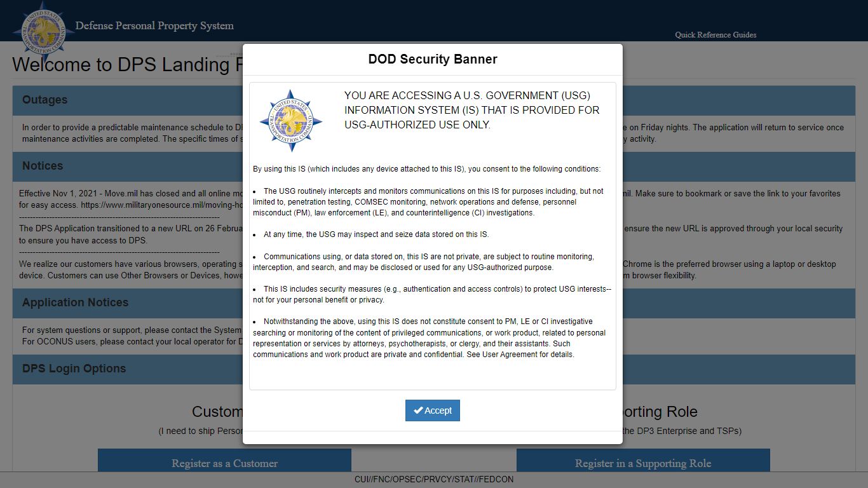Click the Welcome to DPS Landing heading

[x=127, y=65]
